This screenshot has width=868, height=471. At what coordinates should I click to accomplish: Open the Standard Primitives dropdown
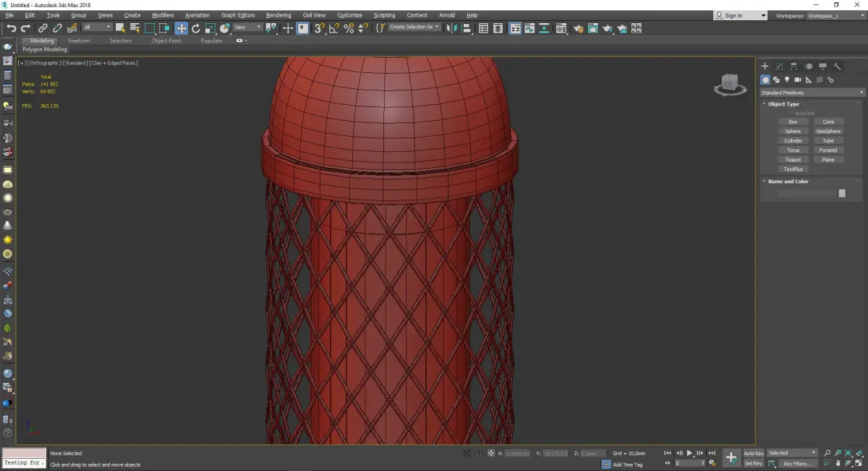click(x=812, y=93)
